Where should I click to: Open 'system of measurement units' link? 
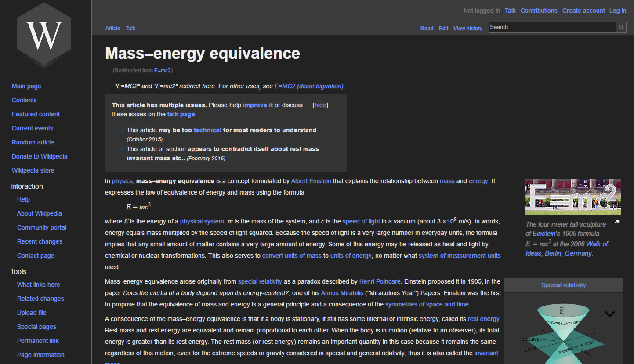coord(460,256)
